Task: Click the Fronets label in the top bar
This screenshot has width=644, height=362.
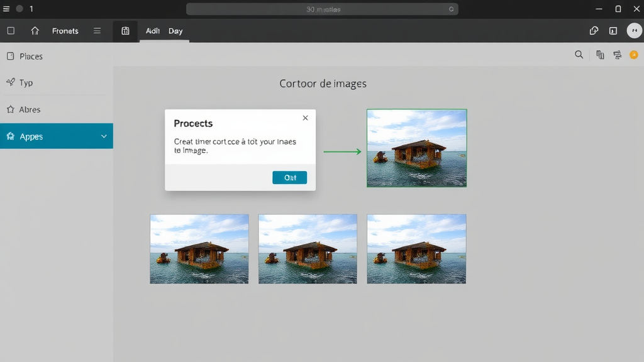Action: [65, 30]
